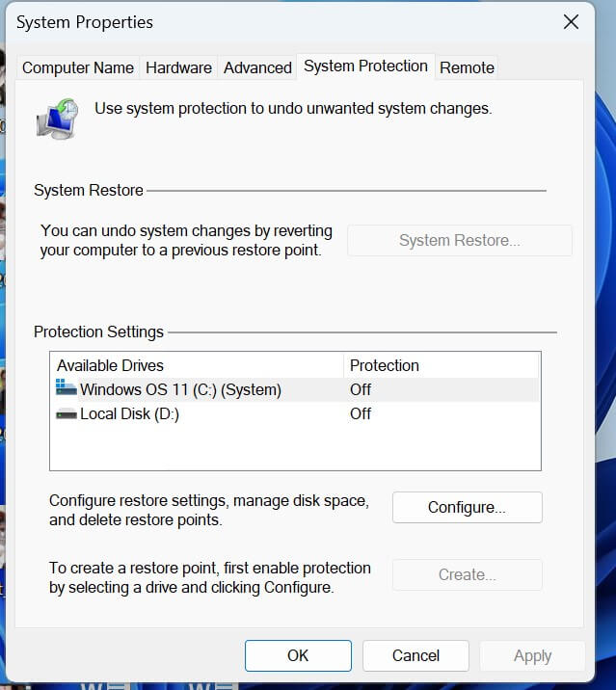Image resolution: width=616 pixels, height=690 pixels.
Task: Click the Off status for Local Disk (D:)
Action: tap(361, 413)
